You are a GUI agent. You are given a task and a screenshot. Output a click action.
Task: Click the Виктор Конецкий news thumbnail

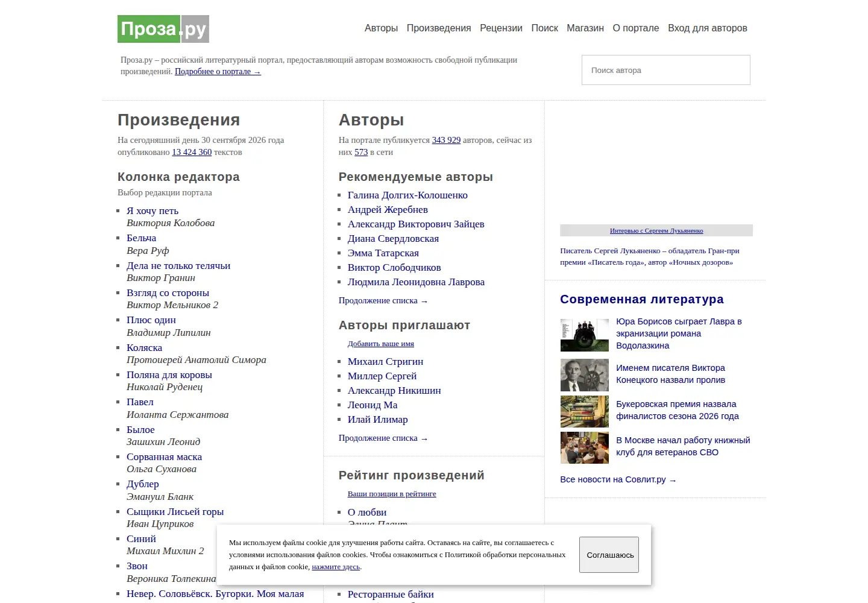585,375
